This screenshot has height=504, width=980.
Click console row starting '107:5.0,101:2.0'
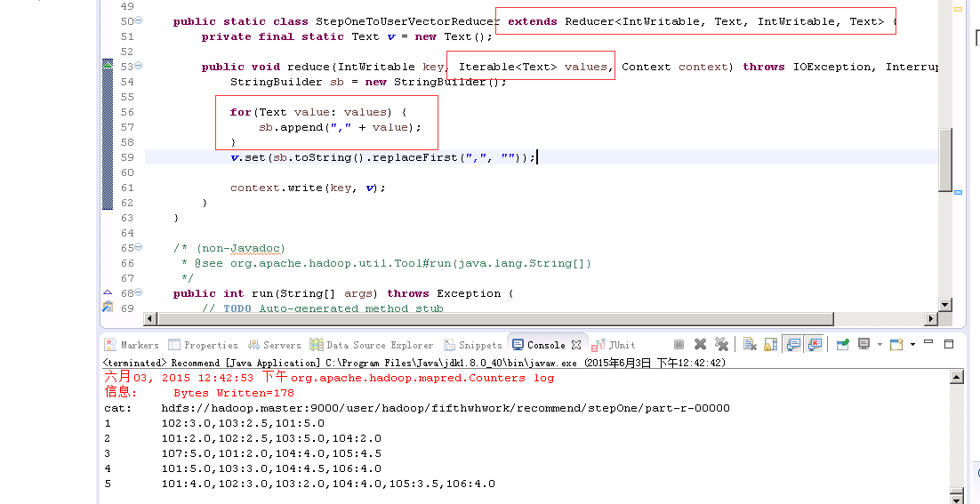(x=271, y=453)
